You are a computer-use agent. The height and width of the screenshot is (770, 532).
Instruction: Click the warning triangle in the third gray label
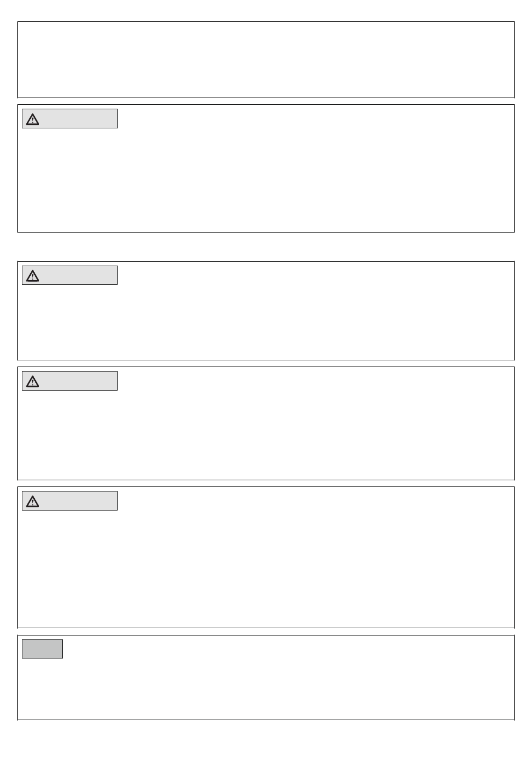(32, 381)
